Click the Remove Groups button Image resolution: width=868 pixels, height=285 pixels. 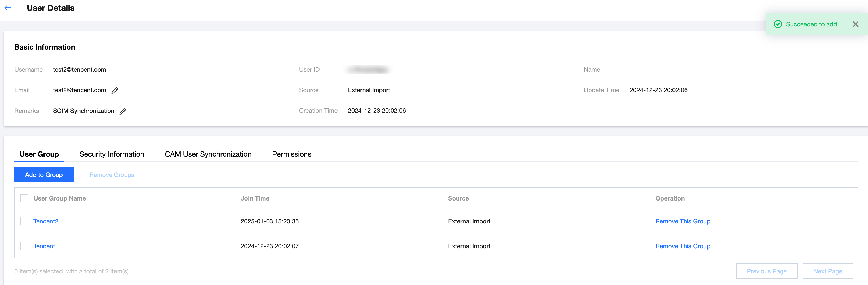click(x=112, y=175)
